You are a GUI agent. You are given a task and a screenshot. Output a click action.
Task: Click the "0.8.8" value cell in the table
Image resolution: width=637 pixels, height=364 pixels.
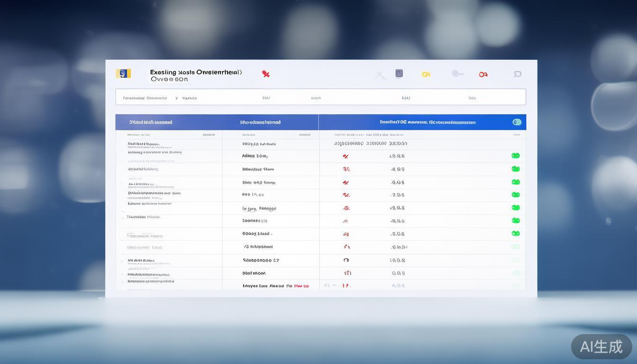[398, 273]
